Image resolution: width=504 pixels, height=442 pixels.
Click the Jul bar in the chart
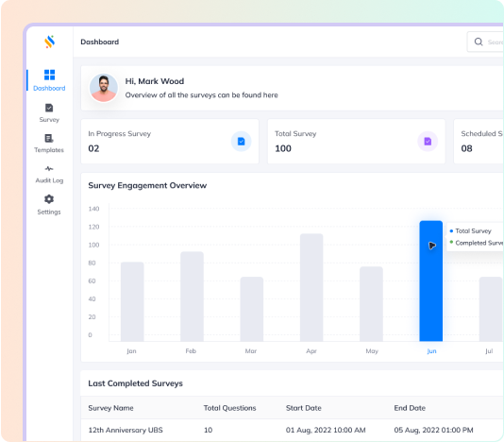(491, 309)
